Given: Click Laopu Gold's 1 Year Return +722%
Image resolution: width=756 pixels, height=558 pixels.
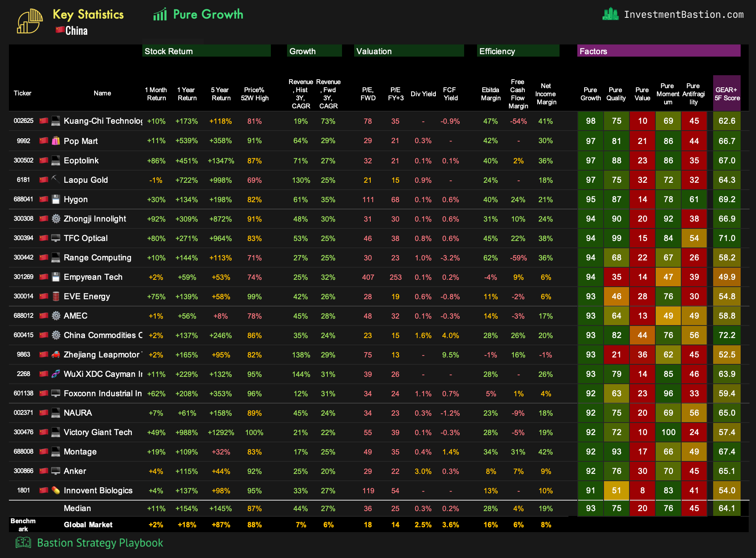Looking at the screenshot, I should click(x=187, y=180).
